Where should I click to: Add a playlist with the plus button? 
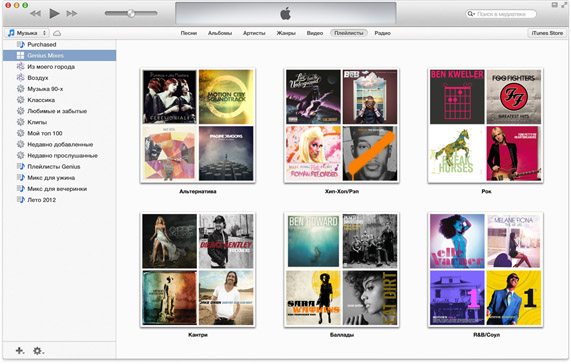coord(20,351)
